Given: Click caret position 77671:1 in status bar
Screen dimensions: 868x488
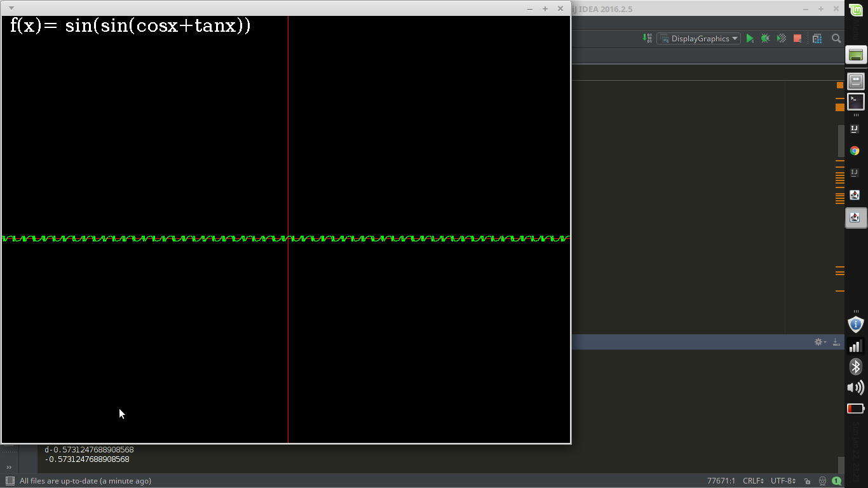Looking at the screenshot, I should pyautogui.click(x=721, y=481).
